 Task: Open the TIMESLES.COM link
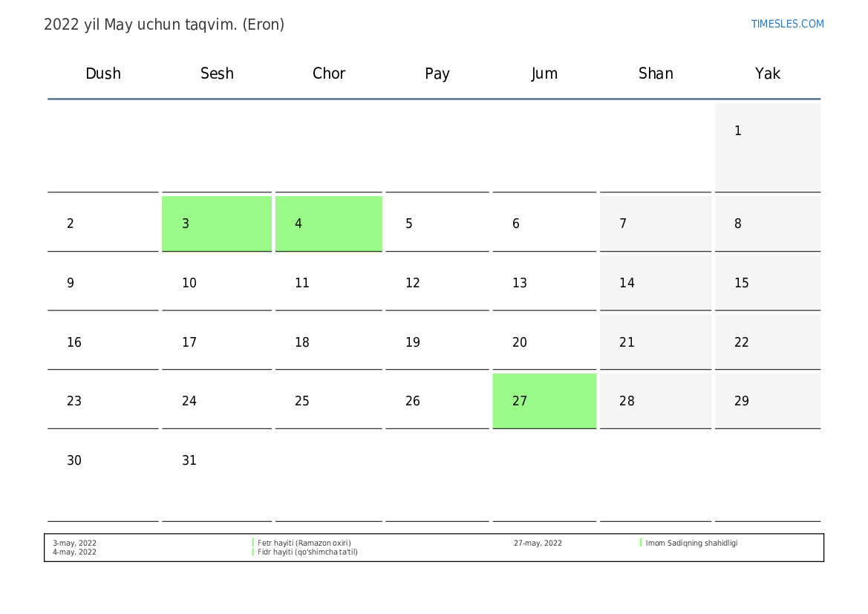(787, 24)
